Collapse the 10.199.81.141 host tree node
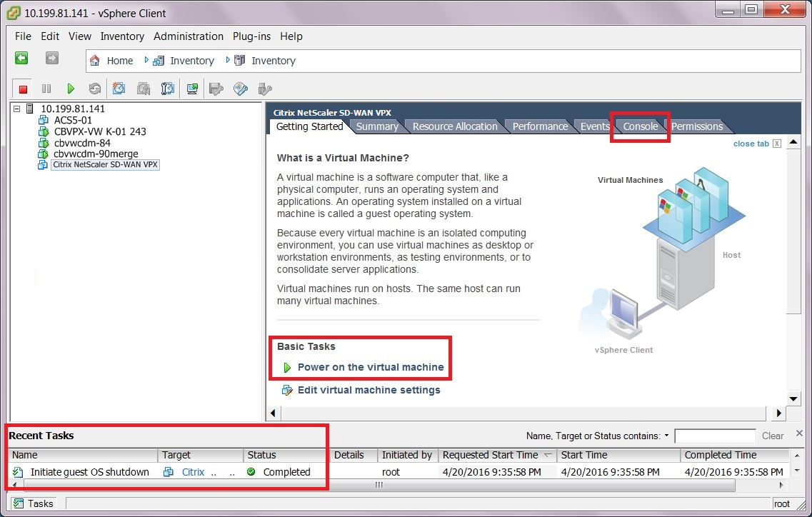Image resolution: width=812 pixels, height=517 pixels. coord(17,109)
